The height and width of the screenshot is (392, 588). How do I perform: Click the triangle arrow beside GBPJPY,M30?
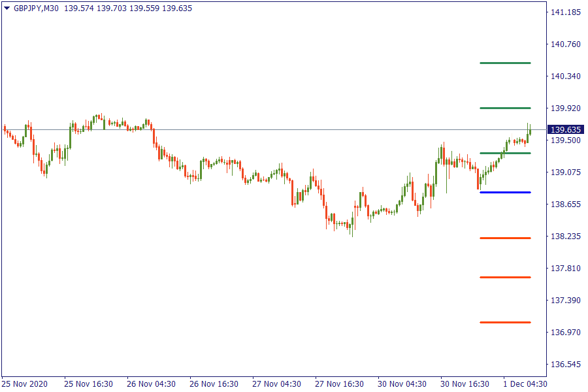pos(7,8)
